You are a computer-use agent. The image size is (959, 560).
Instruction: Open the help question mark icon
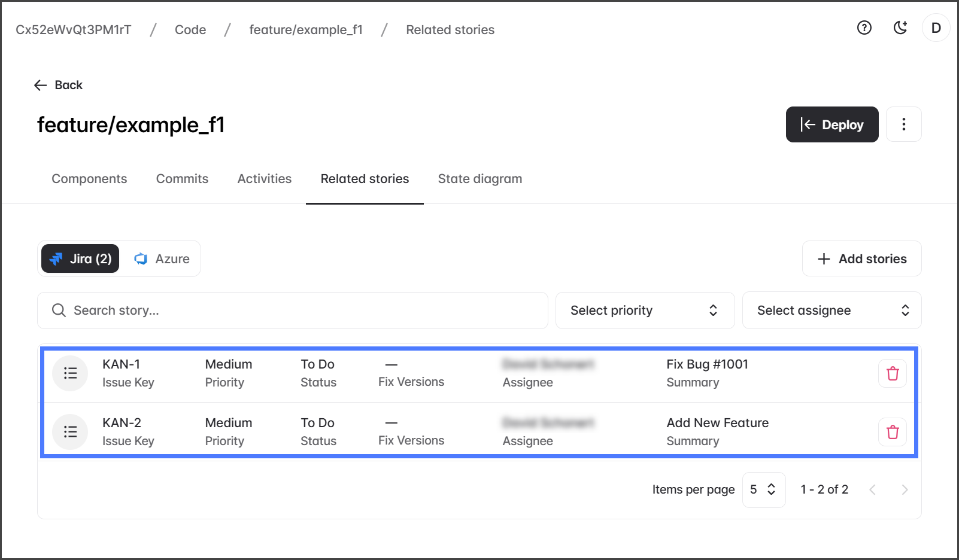click(x=864, y=28)
